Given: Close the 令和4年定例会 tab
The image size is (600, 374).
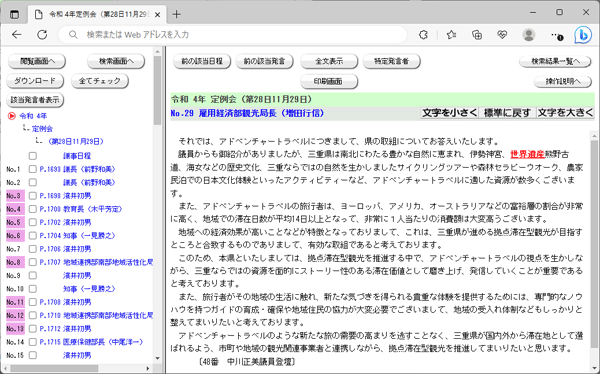Looking at the screenshot, I should (157, 15).
